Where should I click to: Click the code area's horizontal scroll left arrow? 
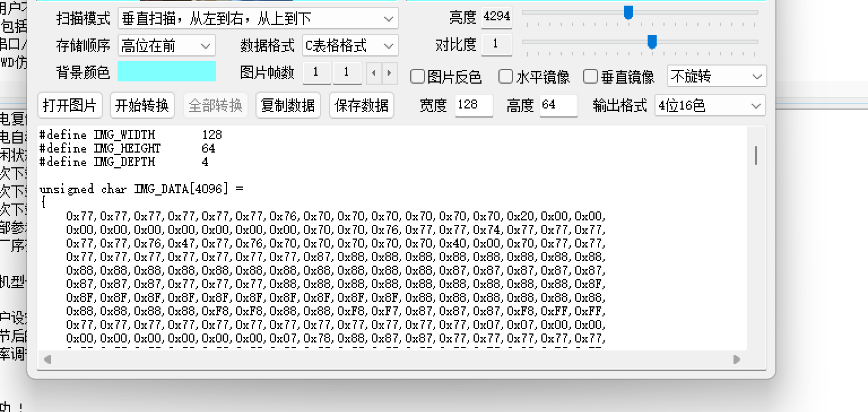tap(47, 359)
